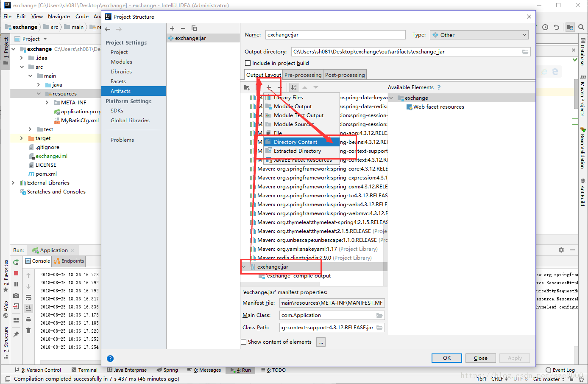Select Directory Content from popup menu

point(301,142)
